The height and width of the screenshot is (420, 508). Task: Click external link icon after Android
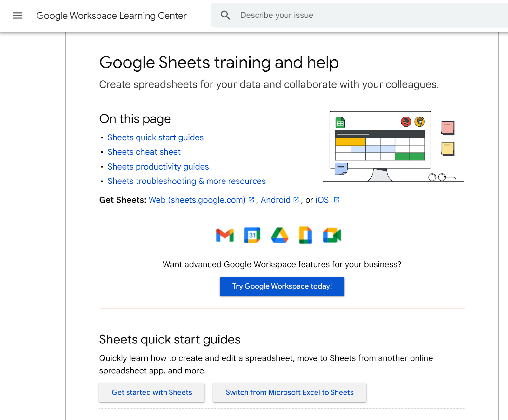coord(296,200)
